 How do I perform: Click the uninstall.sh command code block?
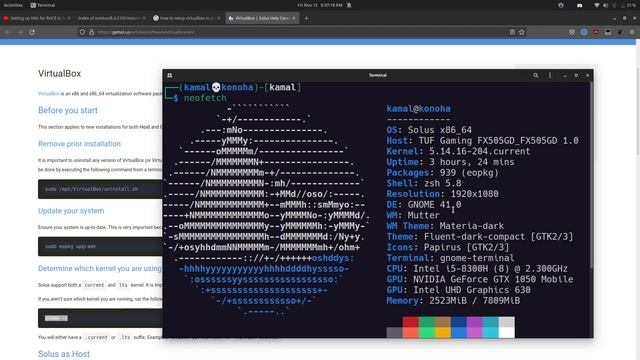click(x=100, y=189)
